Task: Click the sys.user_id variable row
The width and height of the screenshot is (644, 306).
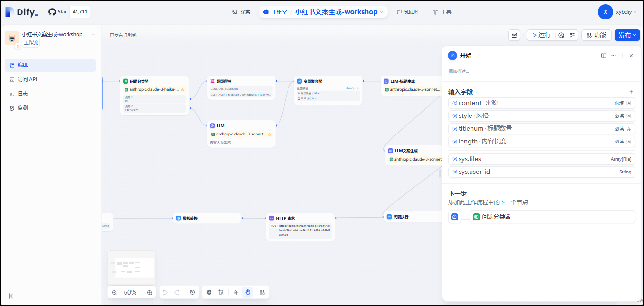Action: pos(542,172)
